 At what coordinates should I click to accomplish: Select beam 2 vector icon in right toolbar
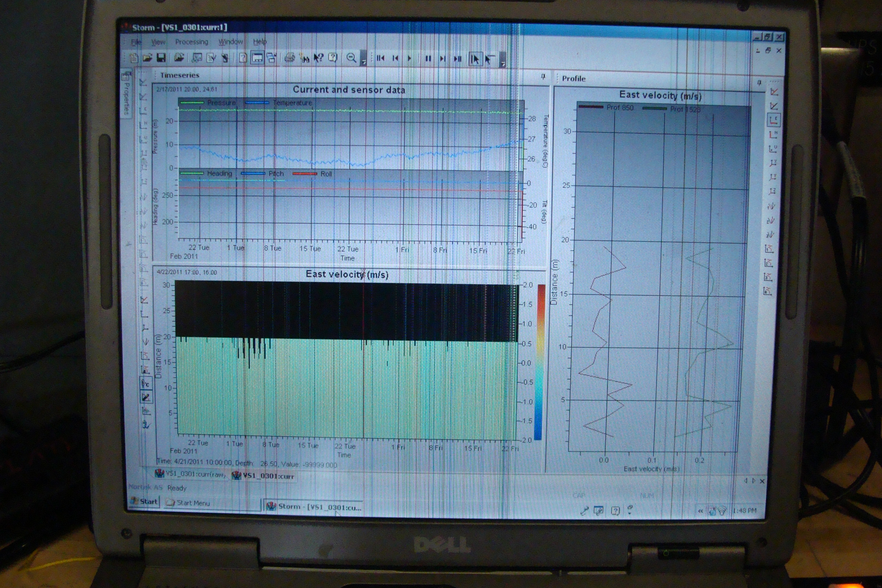click(x=770, y=220)
